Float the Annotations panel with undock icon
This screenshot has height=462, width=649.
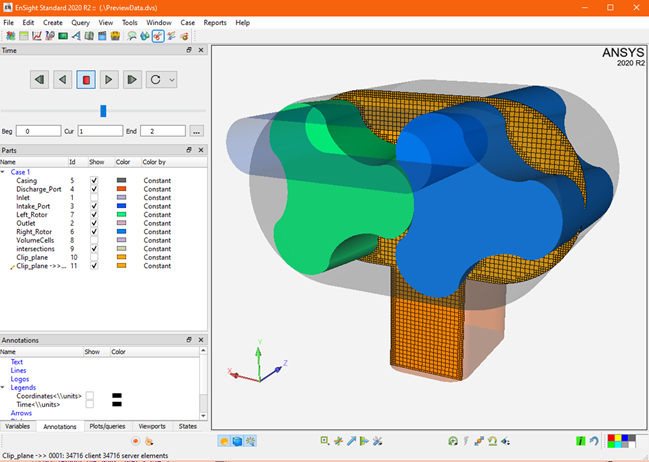click(189, 340)
